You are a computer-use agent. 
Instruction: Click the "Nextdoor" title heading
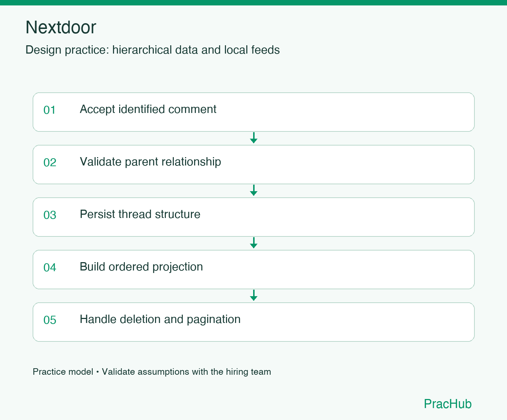tap(61, 27)
